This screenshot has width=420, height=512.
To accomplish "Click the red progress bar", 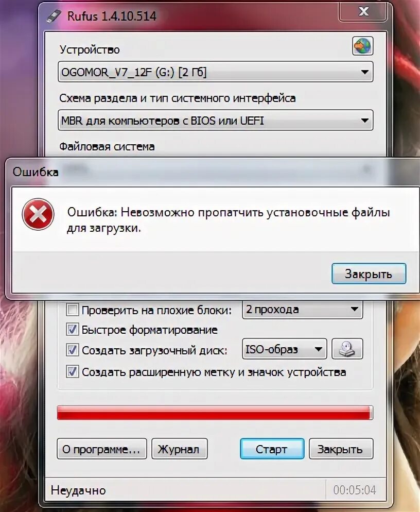I will click(x=215, y=413).
